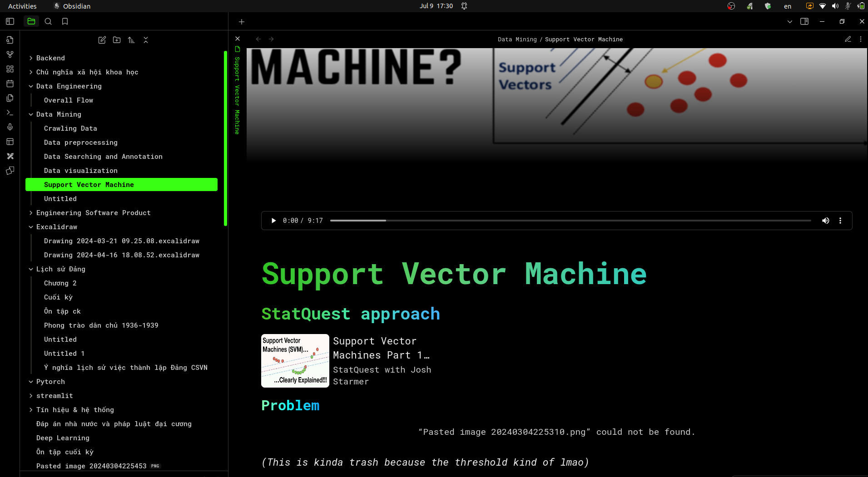Toggle the right sidebar
868x477 pixels.
click(804, 21)
